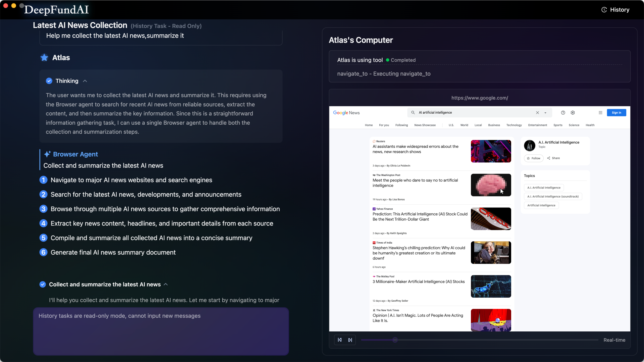Click the History clock icon
The height and width of the screenshot is (362, 644).
coord(605,10)
